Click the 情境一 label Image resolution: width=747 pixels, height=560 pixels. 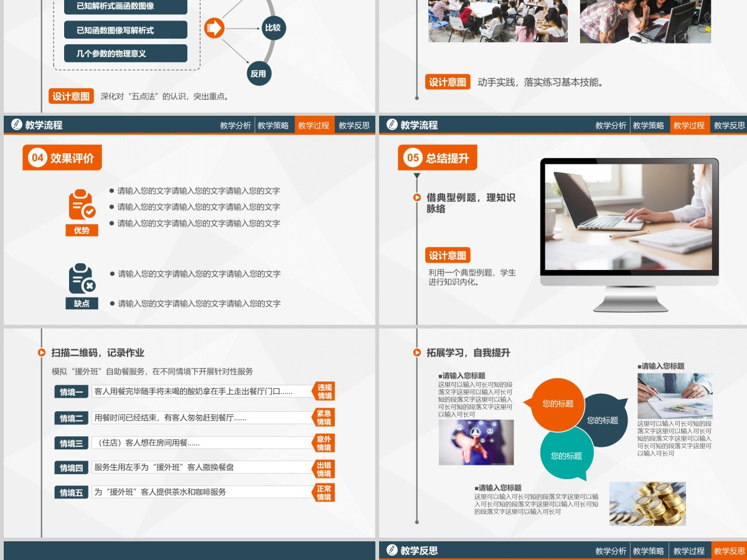click(x=71, y=392)
